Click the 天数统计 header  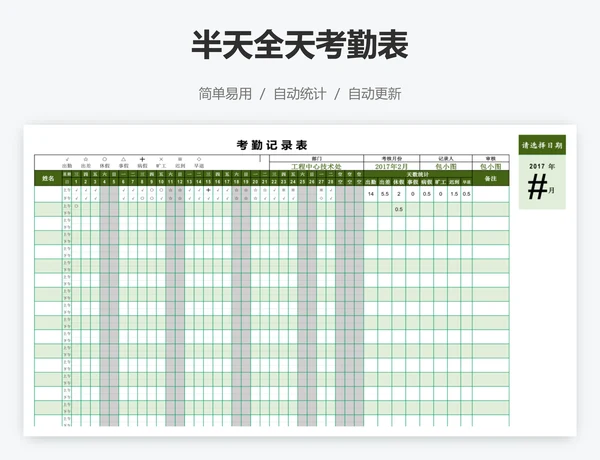[x=417, y=174]
